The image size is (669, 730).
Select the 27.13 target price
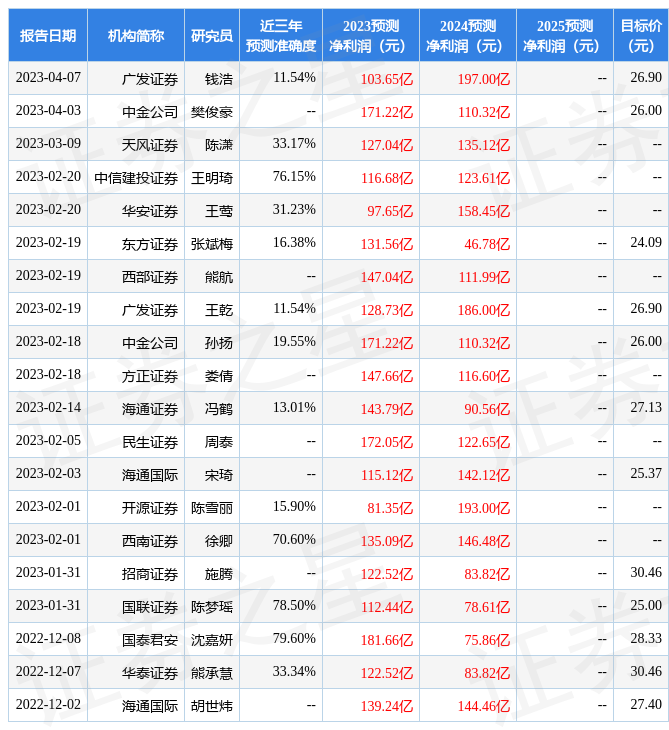click(x=646, y=408)
